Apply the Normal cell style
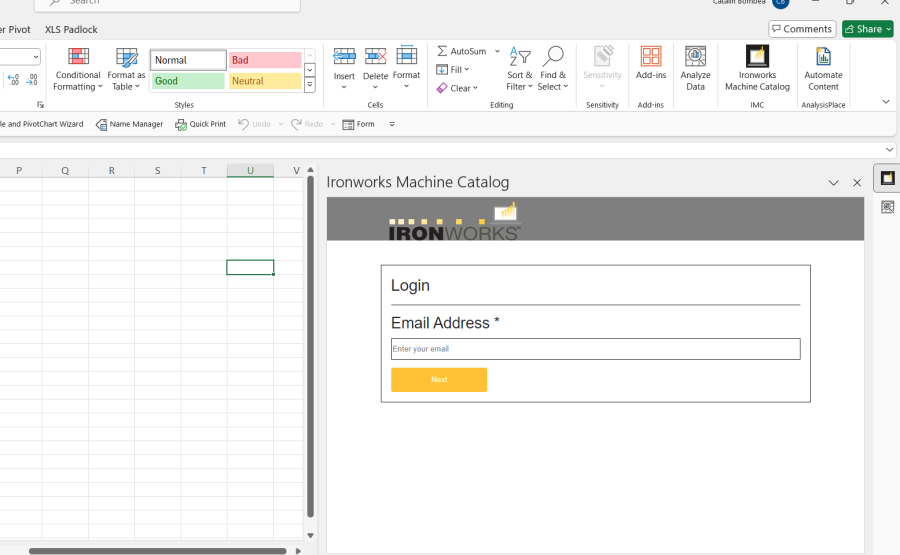The width and height of the screenshot is (900, 555). coord(188,60)
